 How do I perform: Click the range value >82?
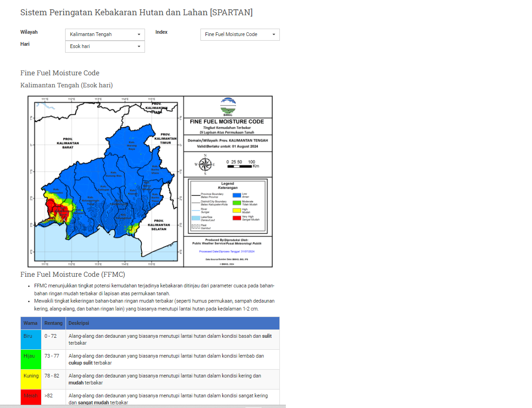48,396
